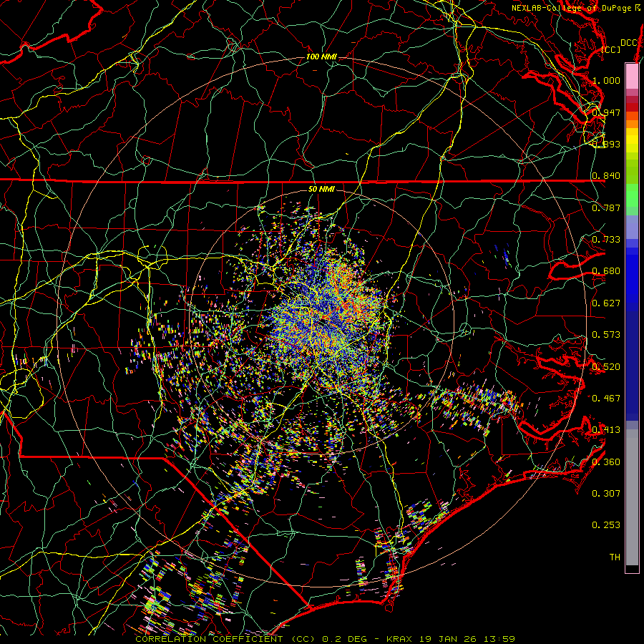Select the 0.413 legend value
This screenshot has height=644, width=644.
click(606, 430)
